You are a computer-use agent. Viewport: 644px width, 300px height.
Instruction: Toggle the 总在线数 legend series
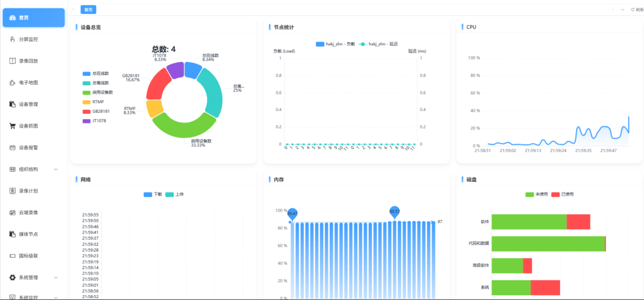coord(95,73)
